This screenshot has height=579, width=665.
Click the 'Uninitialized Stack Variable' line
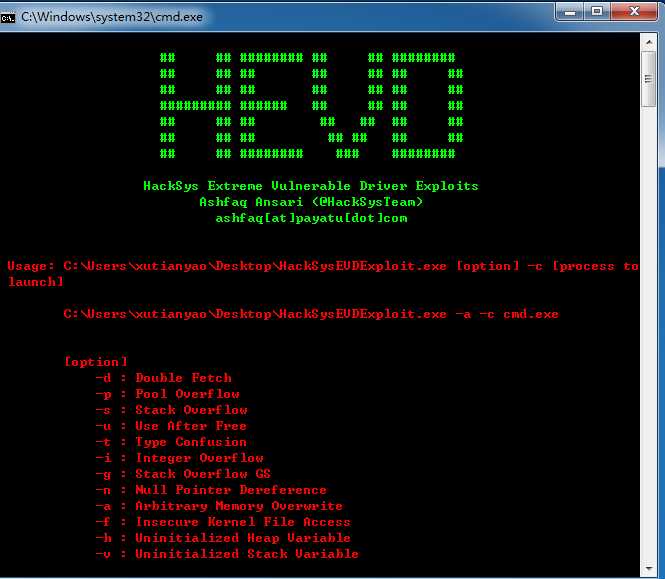(227, 554)
